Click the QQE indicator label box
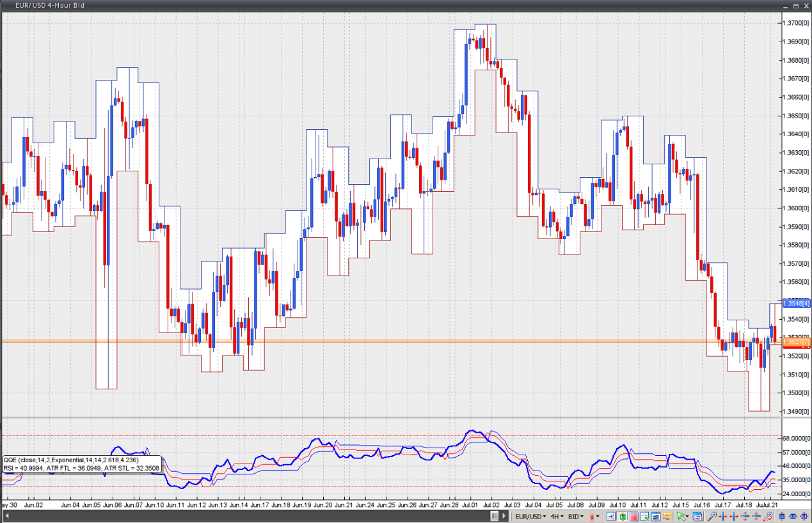812x523 pixels. coord(81,464)
